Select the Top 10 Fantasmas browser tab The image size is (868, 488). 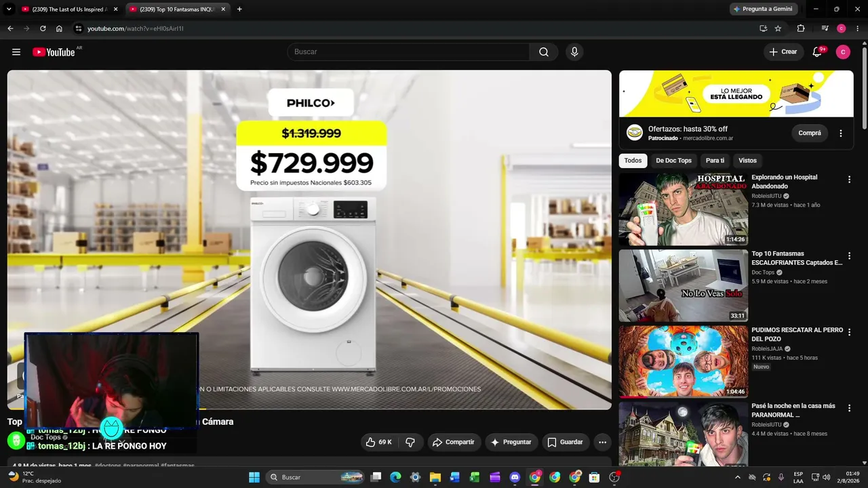177,9
